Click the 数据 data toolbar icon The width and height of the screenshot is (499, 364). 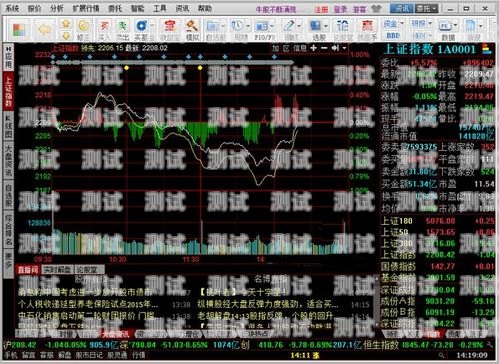click(448, 29)
